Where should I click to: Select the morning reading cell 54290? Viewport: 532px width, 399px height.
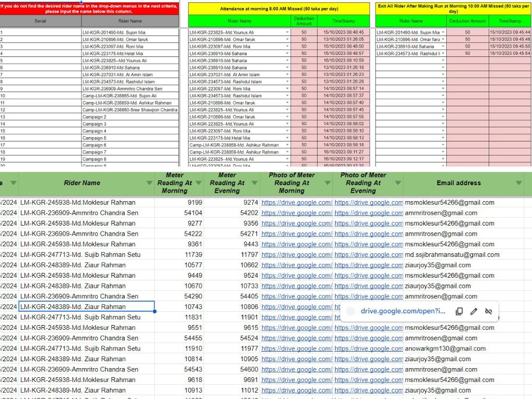click(179, 296)
